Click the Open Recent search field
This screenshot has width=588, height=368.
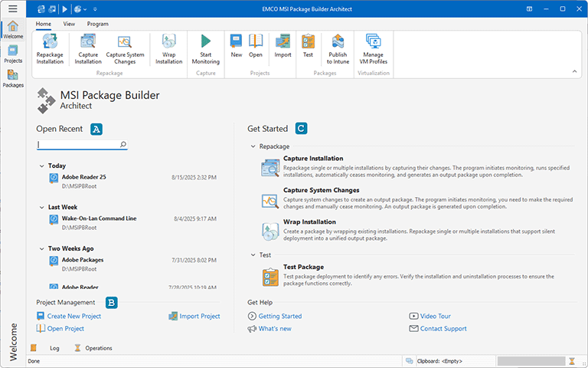coord(78,144)
